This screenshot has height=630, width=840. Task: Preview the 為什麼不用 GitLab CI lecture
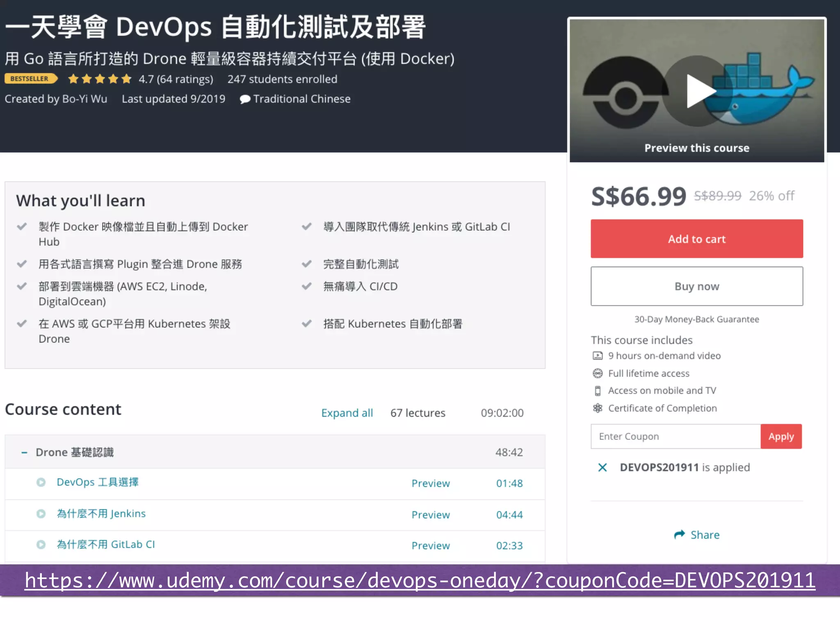[x=431, y=546]
